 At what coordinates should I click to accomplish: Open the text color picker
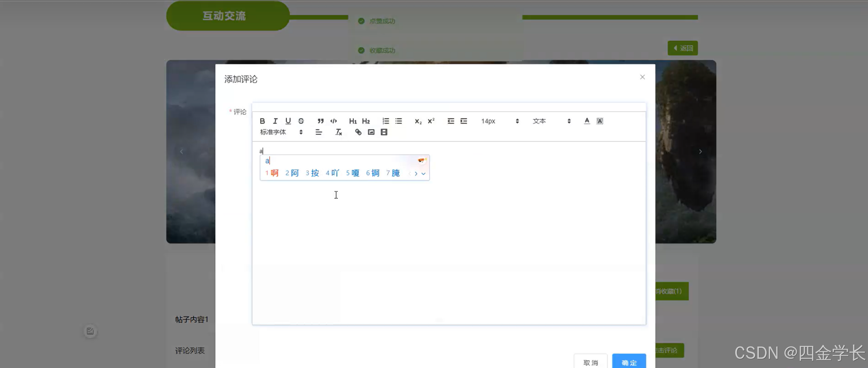coord(587,121)
